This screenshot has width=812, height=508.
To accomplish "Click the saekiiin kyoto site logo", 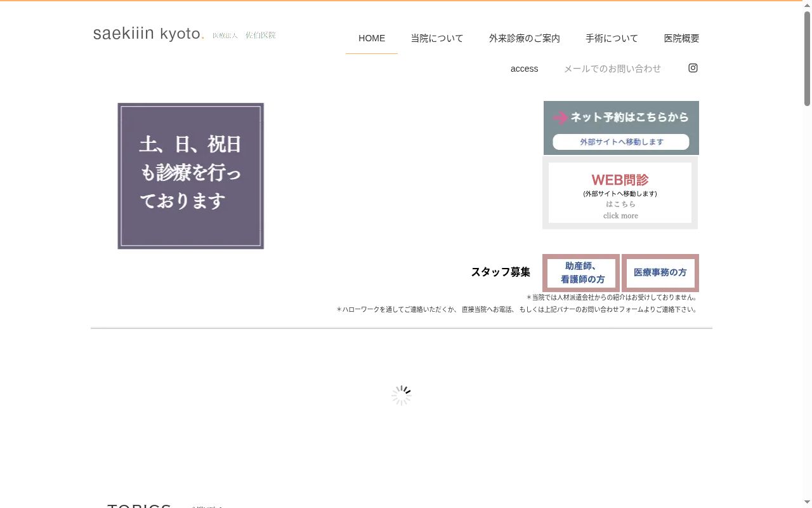I will click(148, 34).
